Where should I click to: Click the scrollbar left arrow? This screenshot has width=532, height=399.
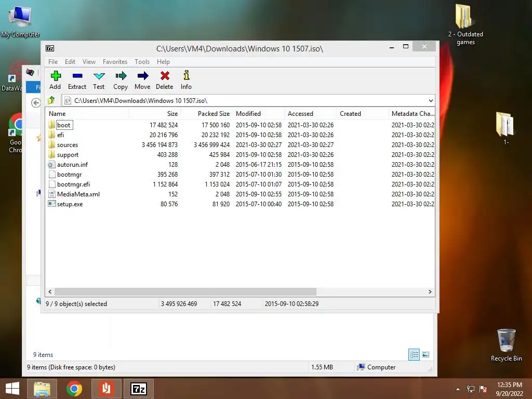pyautogui.click(x=50, y=292)
